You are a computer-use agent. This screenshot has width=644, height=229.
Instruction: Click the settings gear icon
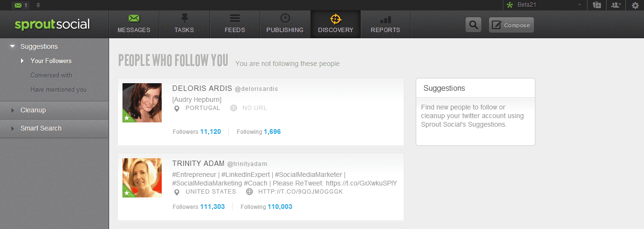[635, 5]
